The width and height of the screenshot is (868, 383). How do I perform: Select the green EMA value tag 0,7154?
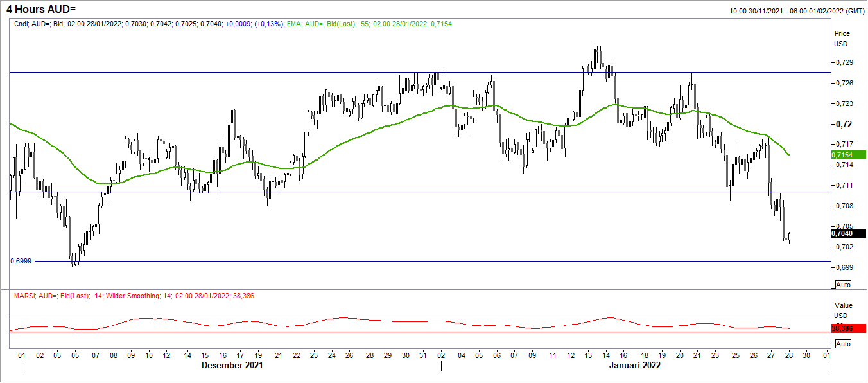pyautogui.click(x=849, y=155)
